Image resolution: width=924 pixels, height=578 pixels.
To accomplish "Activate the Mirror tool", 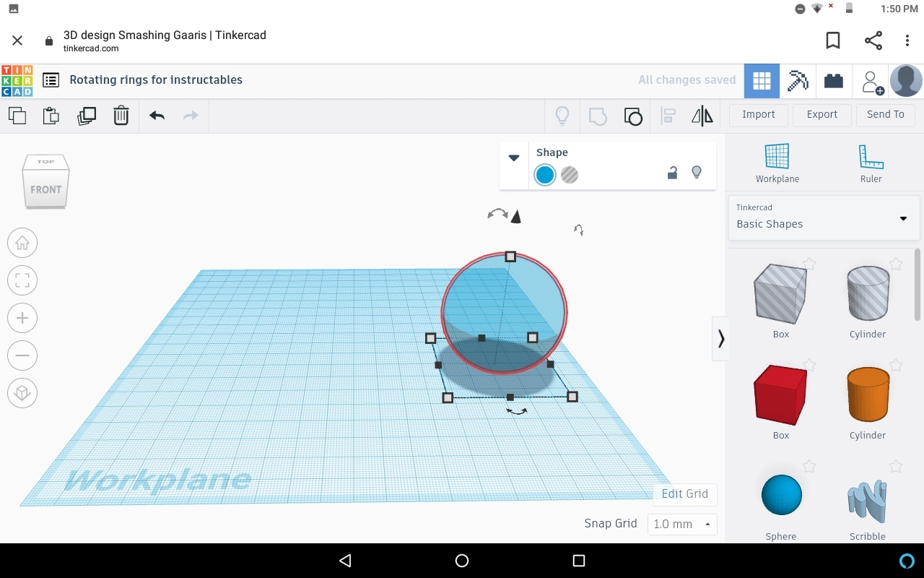I will pos(702,116).
